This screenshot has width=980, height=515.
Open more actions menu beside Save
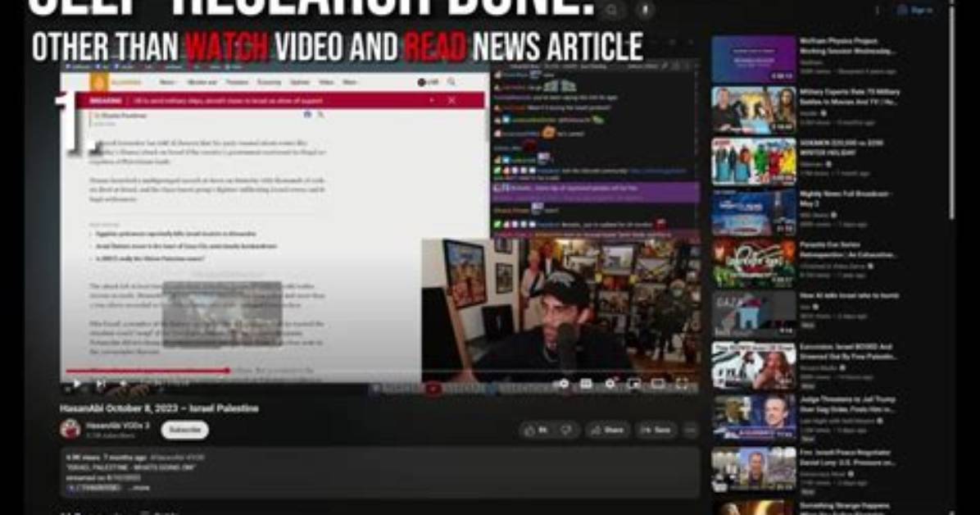pos(691,430)
